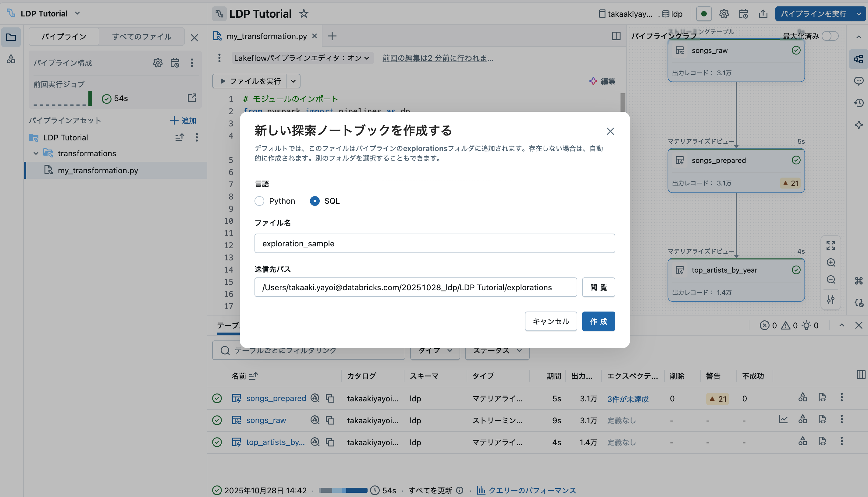868x497 pixels.
Task: Open pipeline schedule calendar icon in top toolbar
Action: tap(744, 14)
